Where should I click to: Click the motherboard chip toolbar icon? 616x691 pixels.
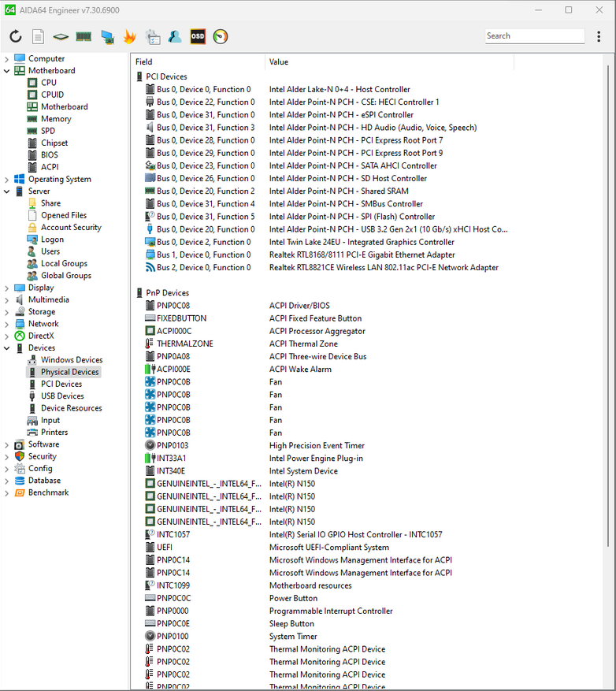[61, 36]
